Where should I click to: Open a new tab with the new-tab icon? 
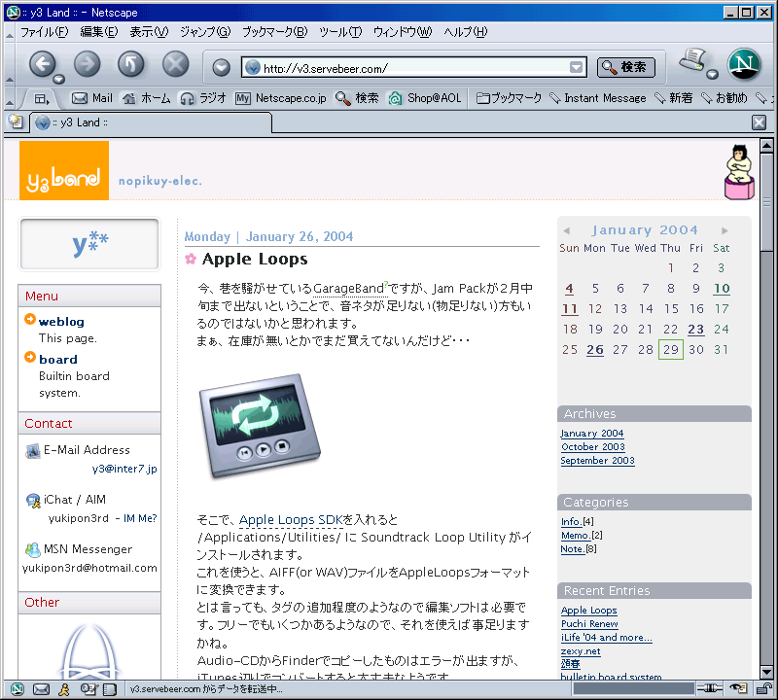[x=16, y=122]
